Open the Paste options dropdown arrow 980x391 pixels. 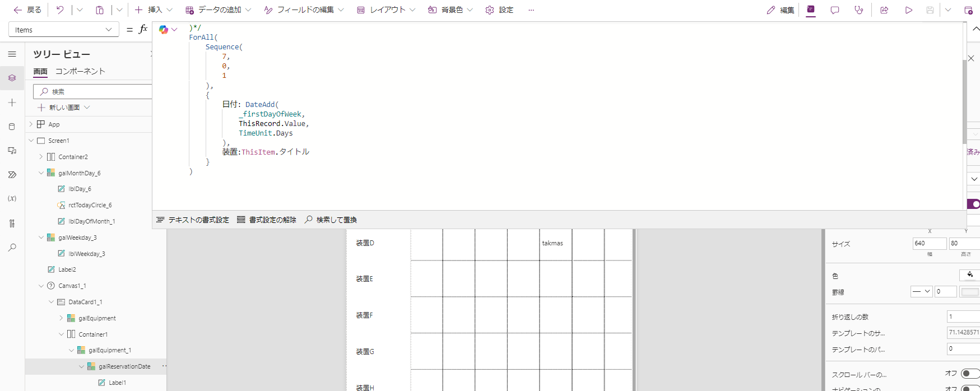click(119, 10)
